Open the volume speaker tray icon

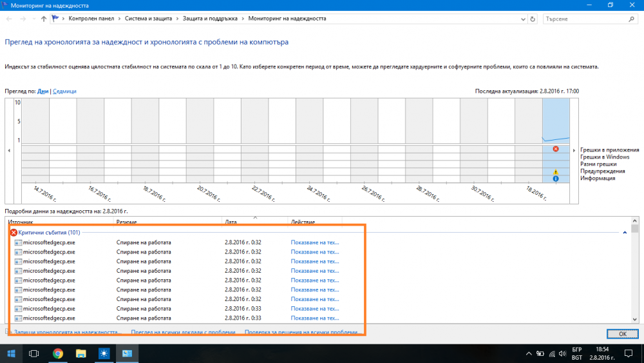click(x=563, y=353)
